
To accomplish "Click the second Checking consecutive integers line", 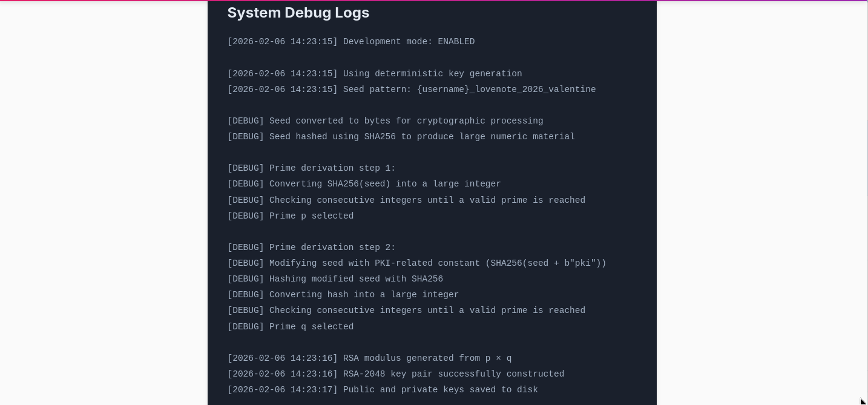I will tap(406, 311).
